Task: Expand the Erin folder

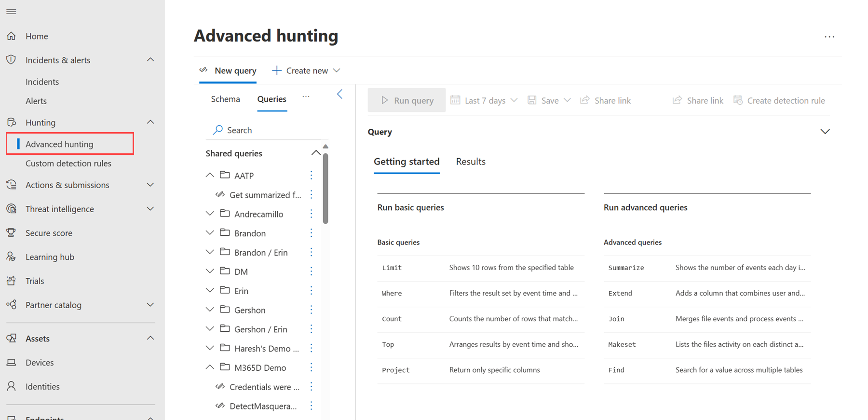Action: coord(210,290)
